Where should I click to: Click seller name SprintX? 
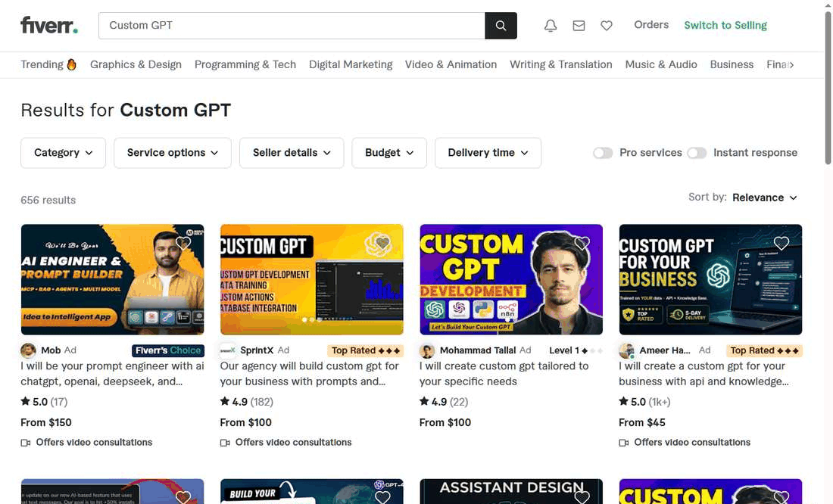pyautogui.click(x=257, y=350)
